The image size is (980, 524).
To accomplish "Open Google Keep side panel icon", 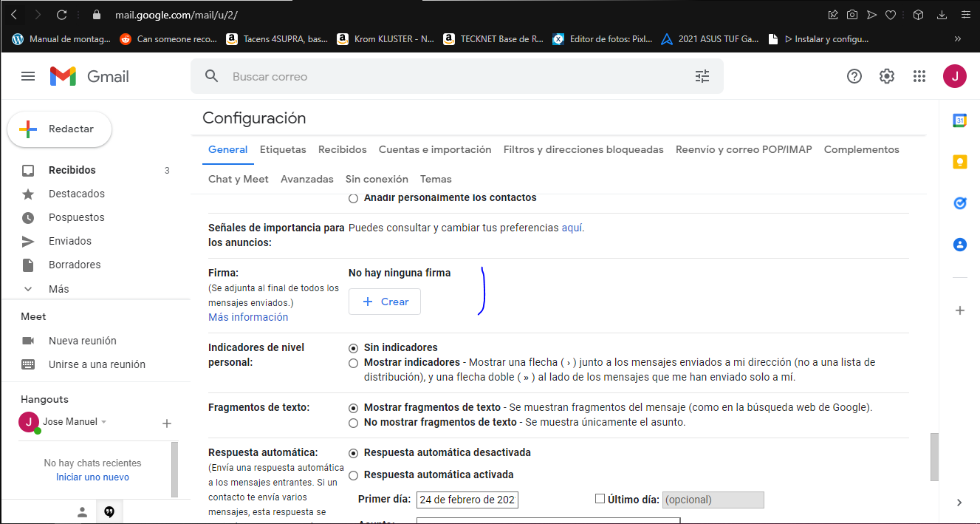I will pyautogui.click(x=960, y=163).
